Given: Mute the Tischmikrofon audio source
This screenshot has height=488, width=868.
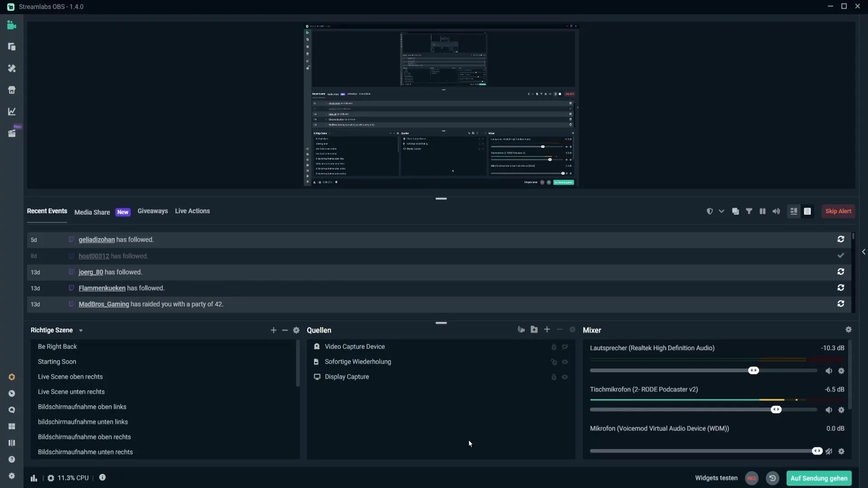Looking at the screenshot, I should 829,410.
